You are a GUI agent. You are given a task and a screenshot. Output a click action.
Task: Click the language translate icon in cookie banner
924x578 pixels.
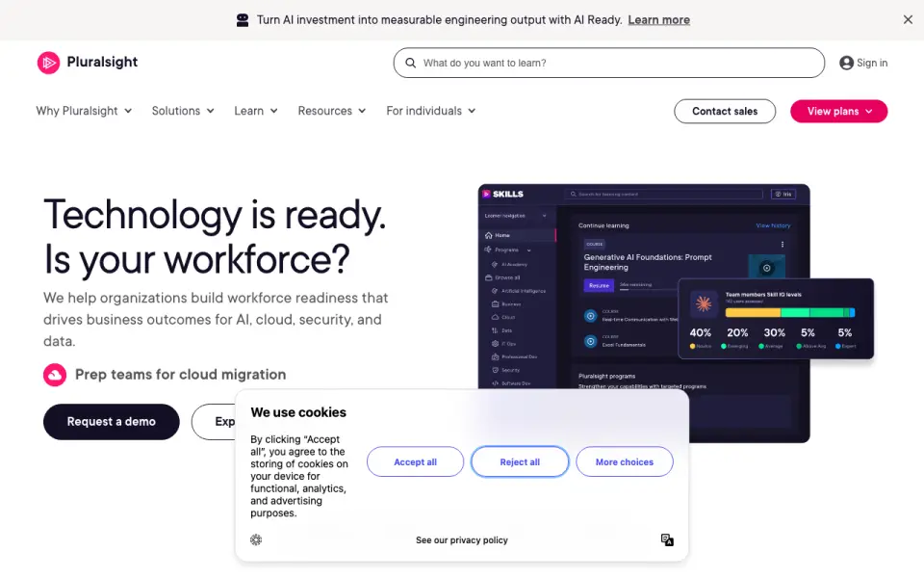pyautogui.click(x=667, y=539)
